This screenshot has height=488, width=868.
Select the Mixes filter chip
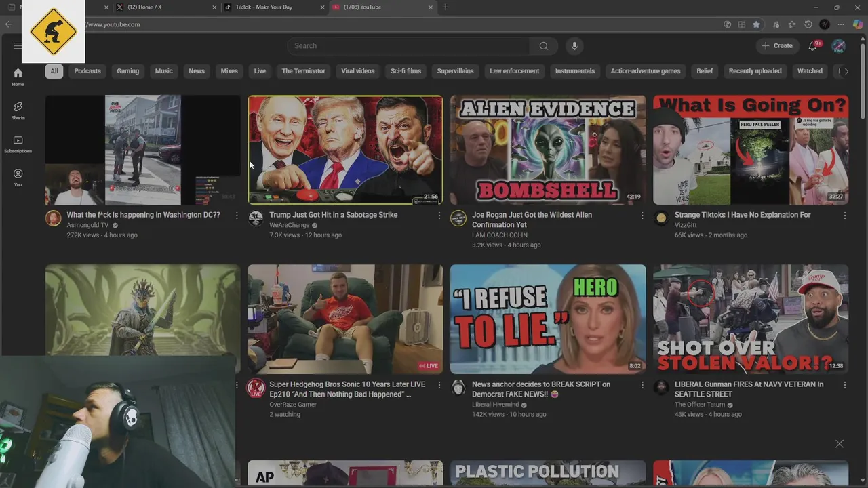point(229,71)
